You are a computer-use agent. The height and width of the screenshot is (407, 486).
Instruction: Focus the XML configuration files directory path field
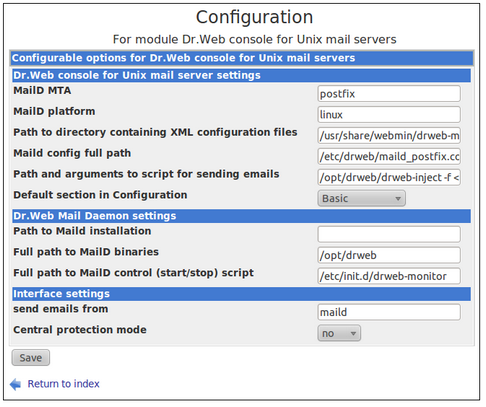tap(389, 136)
